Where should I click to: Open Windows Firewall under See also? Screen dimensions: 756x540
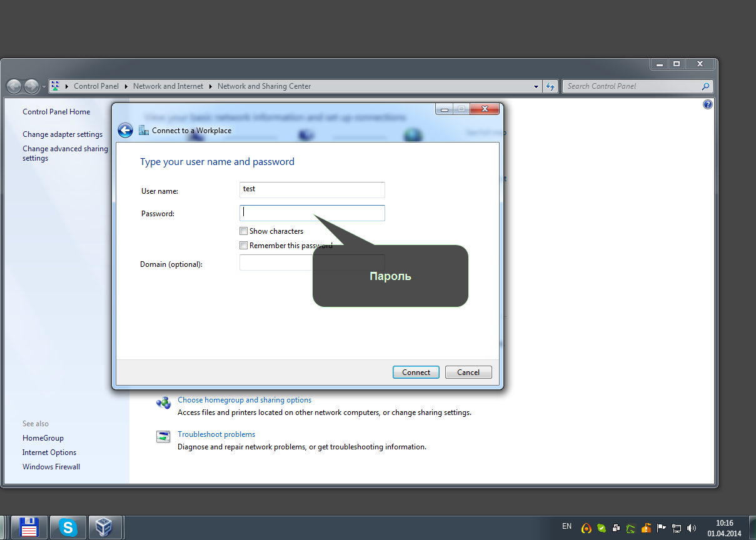[51, 467]
